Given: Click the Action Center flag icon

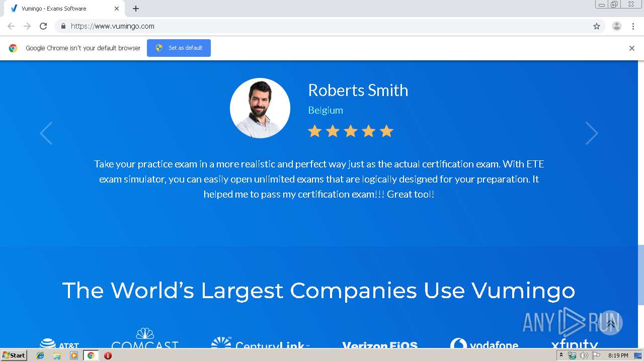Looking at the screenshot, I should [596, 355].
